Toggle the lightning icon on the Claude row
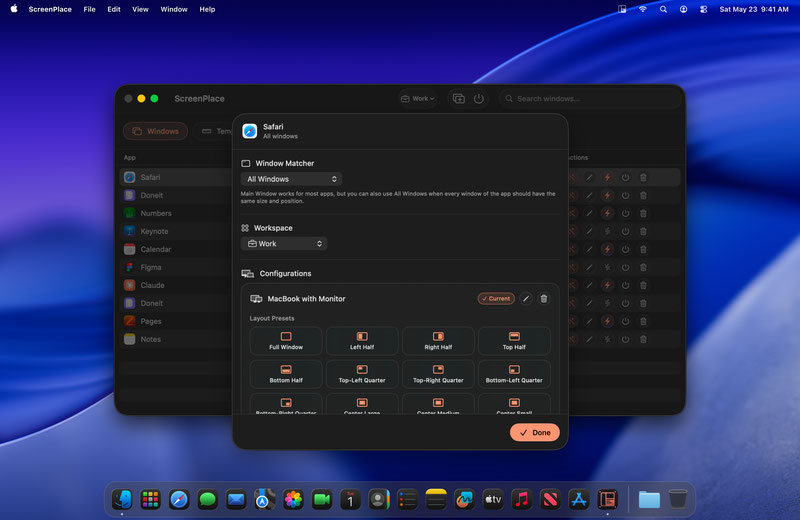 (607, 285)
